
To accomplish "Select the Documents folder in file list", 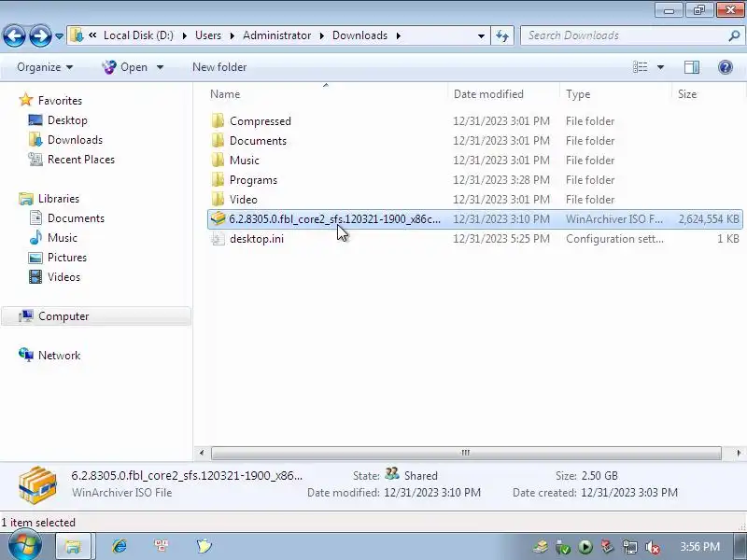I will pos(258,141).
